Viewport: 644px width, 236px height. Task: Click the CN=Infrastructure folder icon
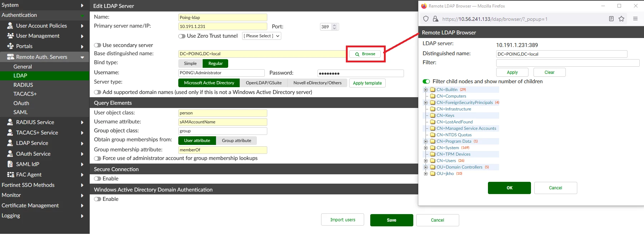433,109
